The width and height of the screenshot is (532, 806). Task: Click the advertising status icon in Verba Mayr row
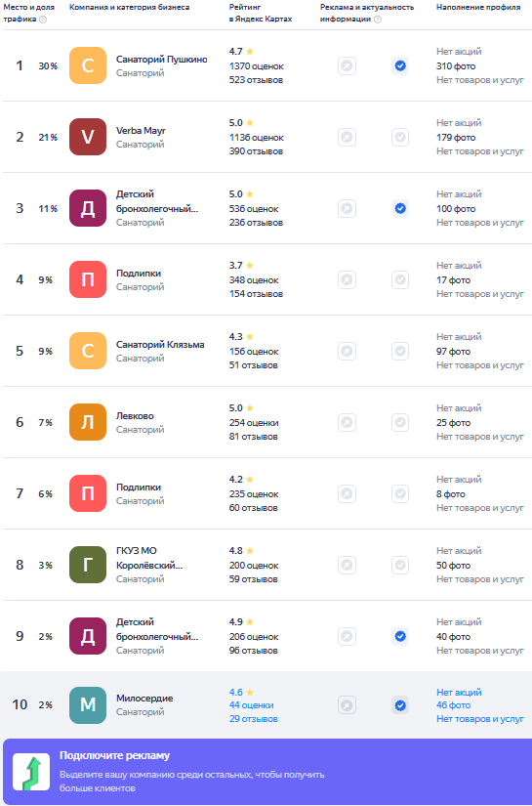click(347, 137)
